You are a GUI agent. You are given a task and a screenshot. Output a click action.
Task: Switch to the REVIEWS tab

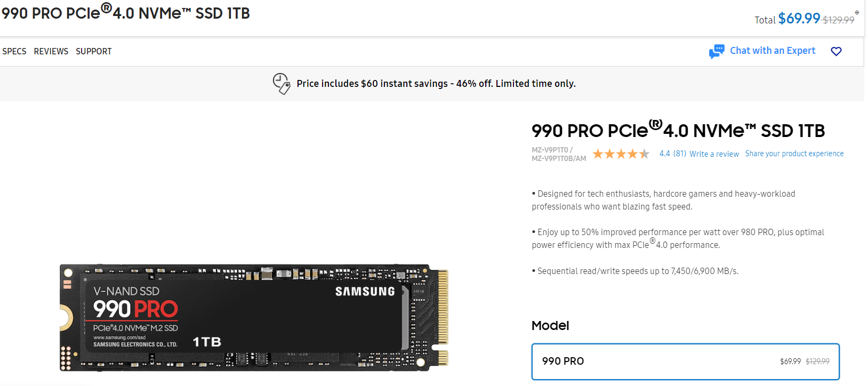click(51, 51)
